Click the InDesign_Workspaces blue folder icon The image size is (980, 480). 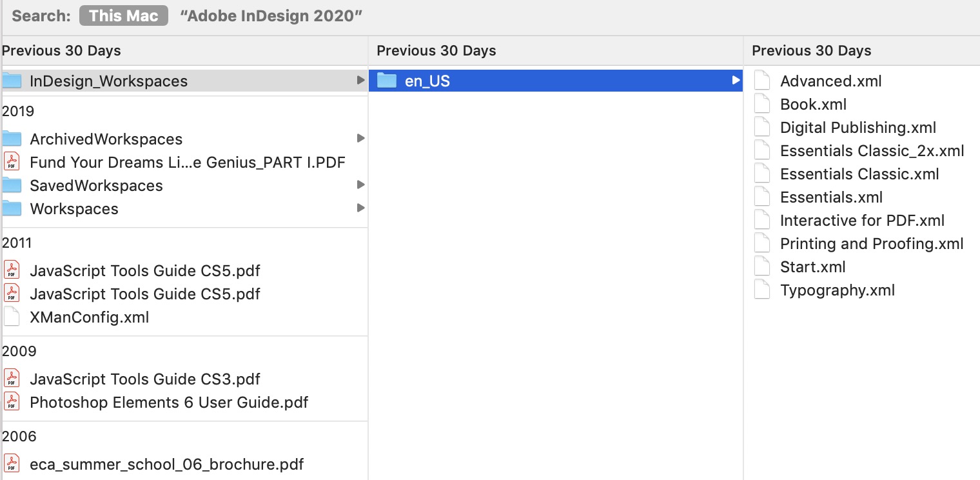pos(14,81)
